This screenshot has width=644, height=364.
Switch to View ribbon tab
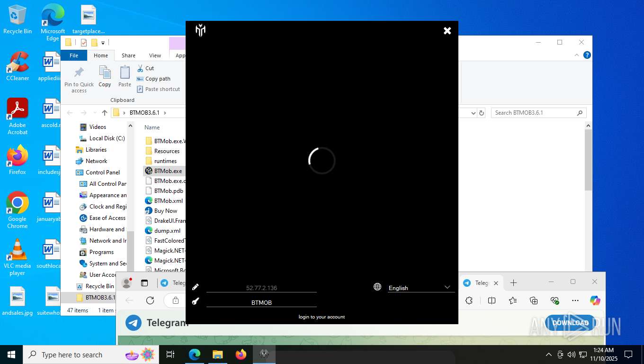click(x=155, y=55)
